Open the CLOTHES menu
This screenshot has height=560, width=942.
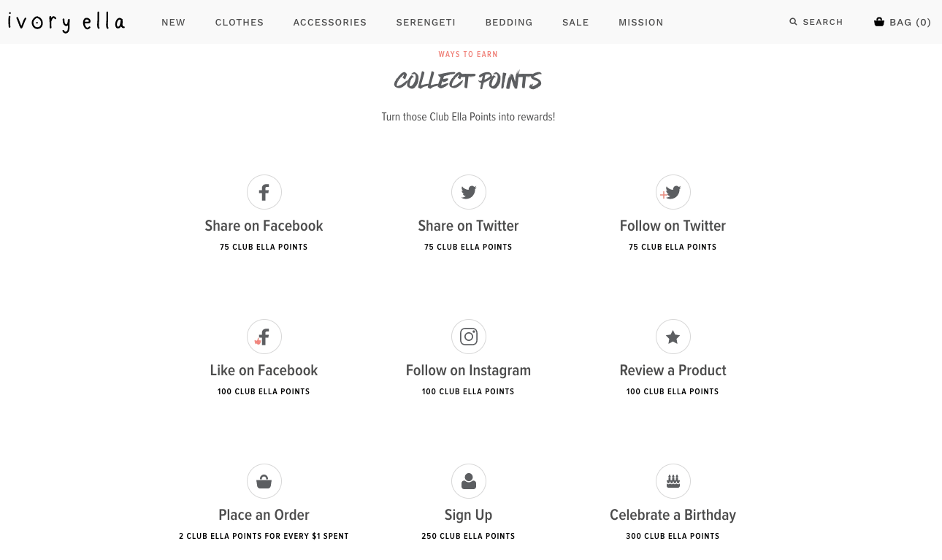[x=240, y=23]
